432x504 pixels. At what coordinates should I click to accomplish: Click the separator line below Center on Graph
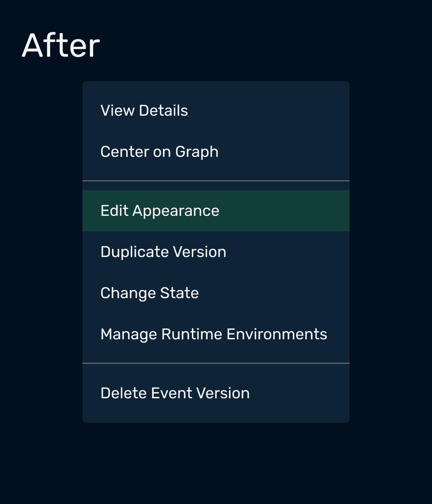[216, 181]
